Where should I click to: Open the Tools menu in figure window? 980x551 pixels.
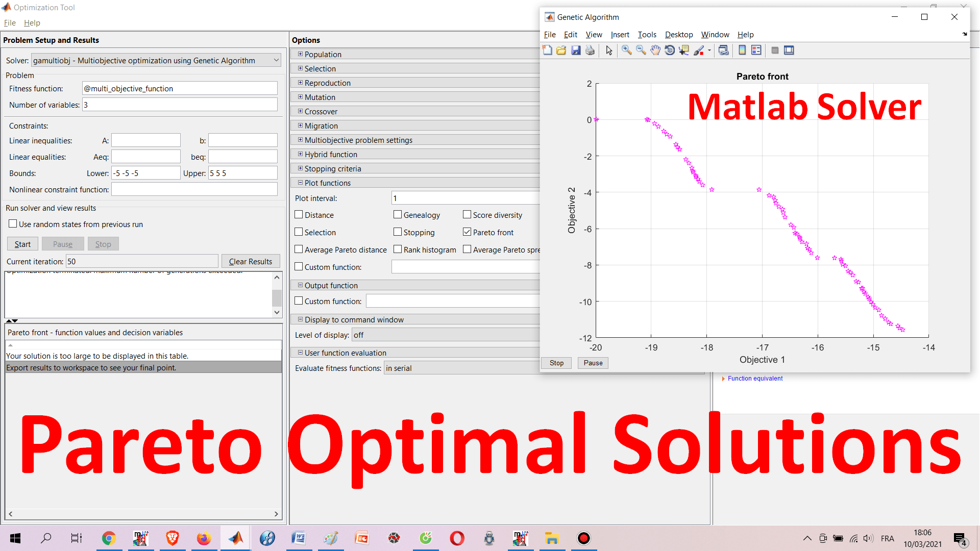pos(647,35)
